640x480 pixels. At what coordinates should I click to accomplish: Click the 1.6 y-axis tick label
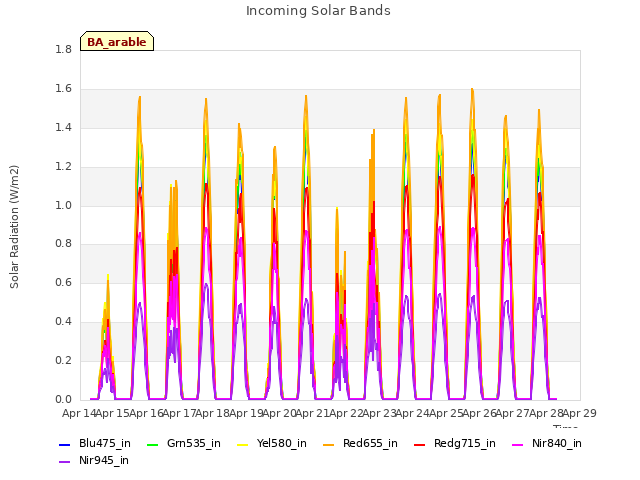63,89
